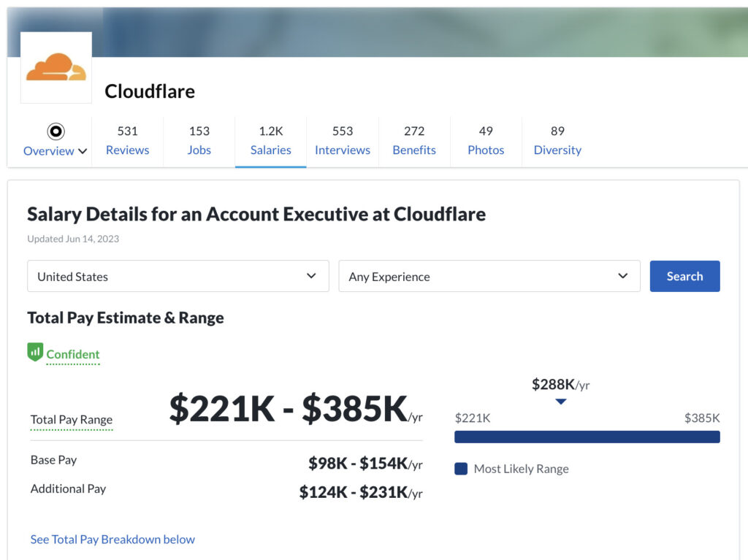Screen dimensions: 748x560
Task: Click the Total Pay Estimate & Range heading
Action: point(126,318)
